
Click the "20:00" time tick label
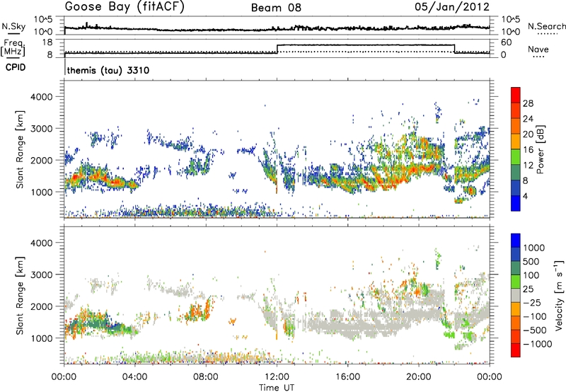tap(418, 377)
